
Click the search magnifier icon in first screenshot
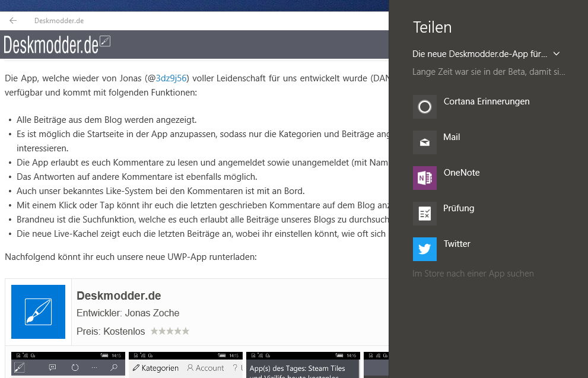(115, 367)
